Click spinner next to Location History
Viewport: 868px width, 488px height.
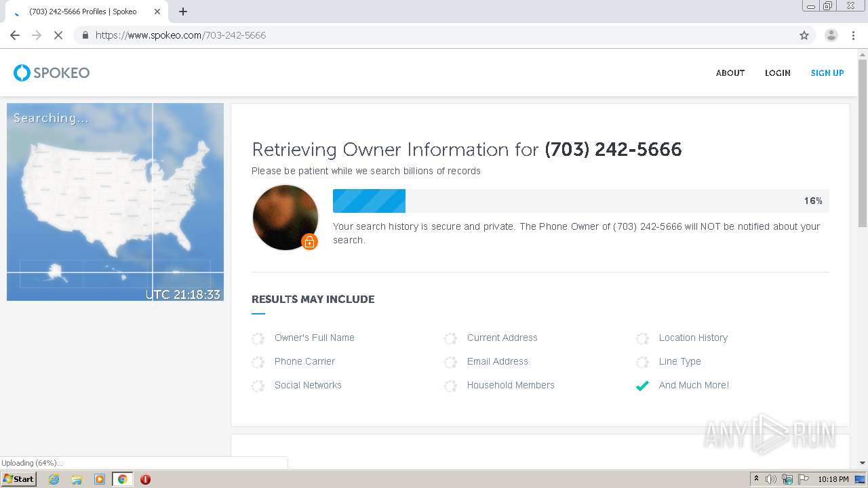coord(642,338)
